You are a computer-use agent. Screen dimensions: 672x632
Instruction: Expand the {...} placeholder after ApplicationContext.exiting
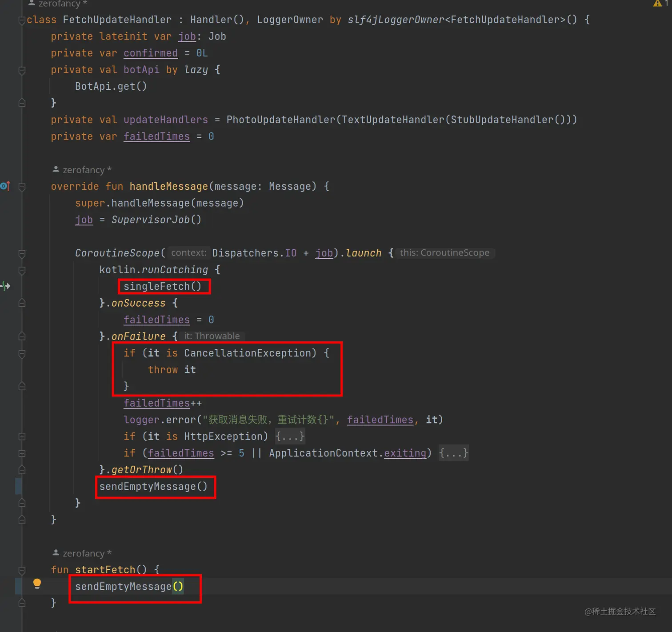pos(453,453)
